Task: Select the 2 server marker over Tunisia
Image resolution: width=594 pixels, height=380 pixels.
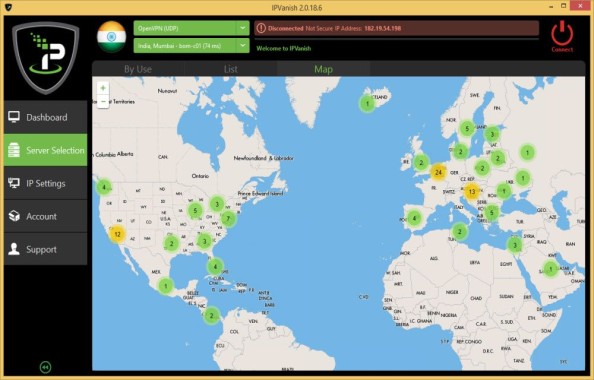Action: click(x=460, y=231)
